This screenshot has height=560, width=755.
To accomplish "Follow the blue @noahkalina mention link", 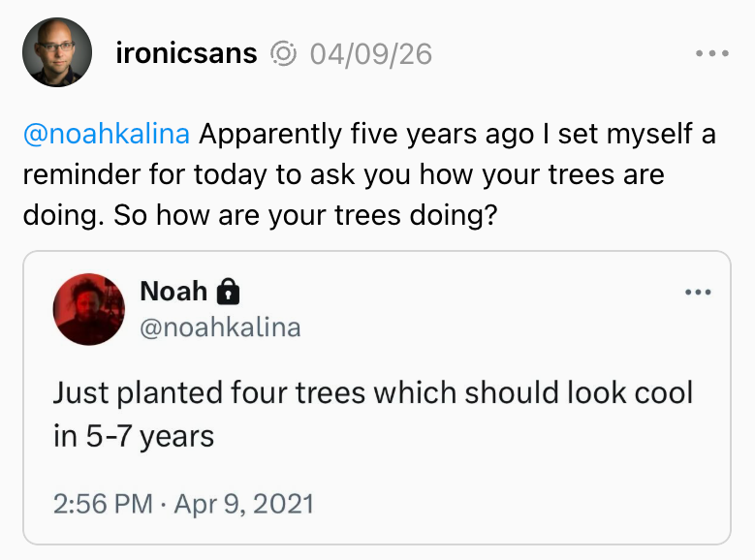I will 106,134.
